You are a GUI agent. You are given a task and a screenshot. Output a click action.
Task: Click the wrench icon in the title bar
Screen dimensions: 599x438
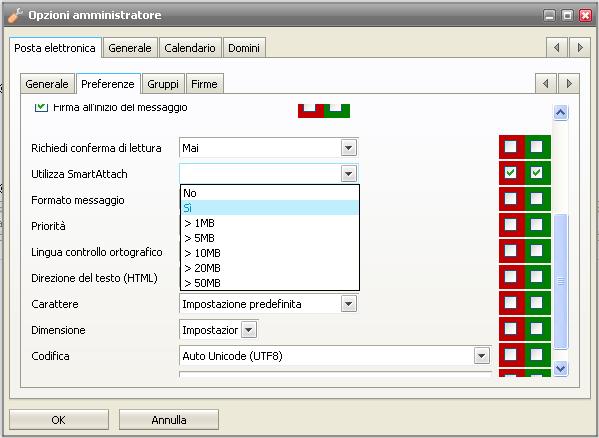(x=15, y=15)
